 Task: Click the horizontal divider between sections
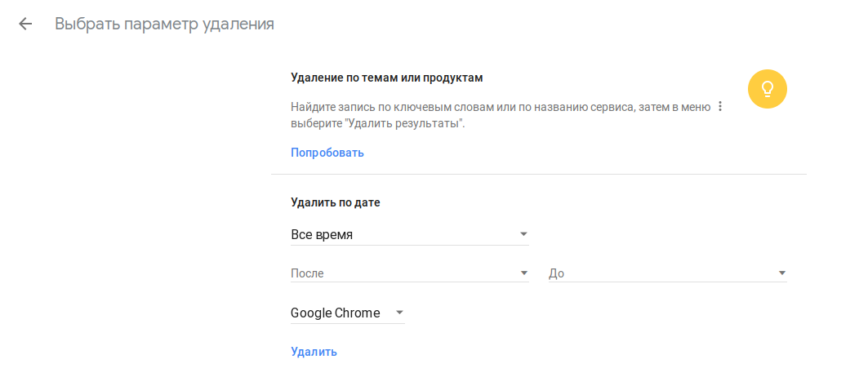(539, 174)
